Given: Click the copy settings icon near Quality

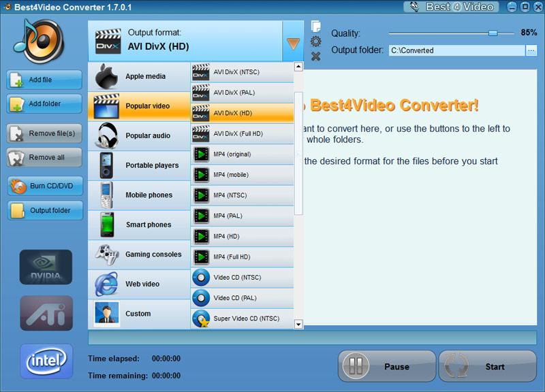Looking at the screenshot, I should click(x=315, y=27).
